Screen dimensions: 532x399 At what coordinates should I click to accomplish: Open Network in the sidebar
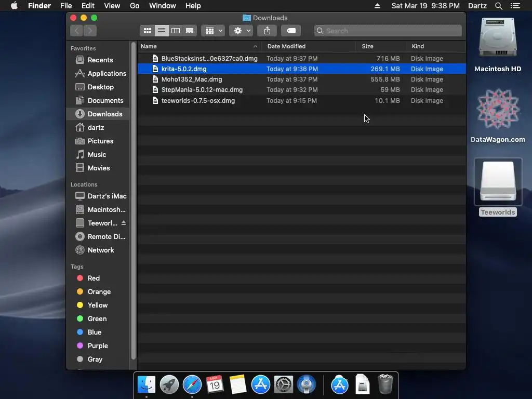pyautogui.click(x=98, y=250)
